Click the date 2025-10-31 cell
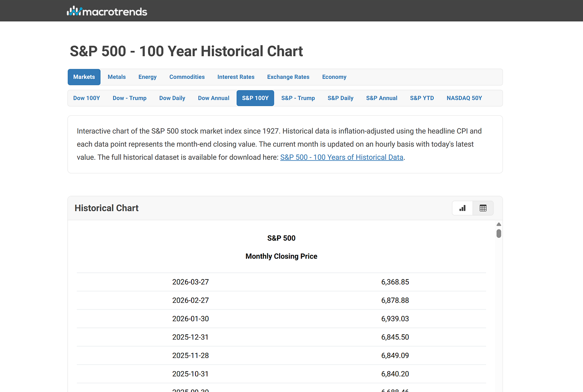 coord(191,374)
